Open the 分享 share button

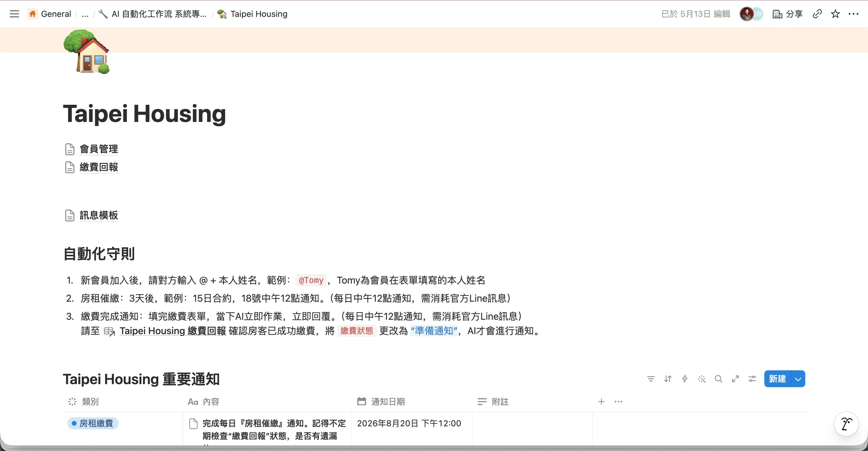pyautogui.click(x=788, y=14)
